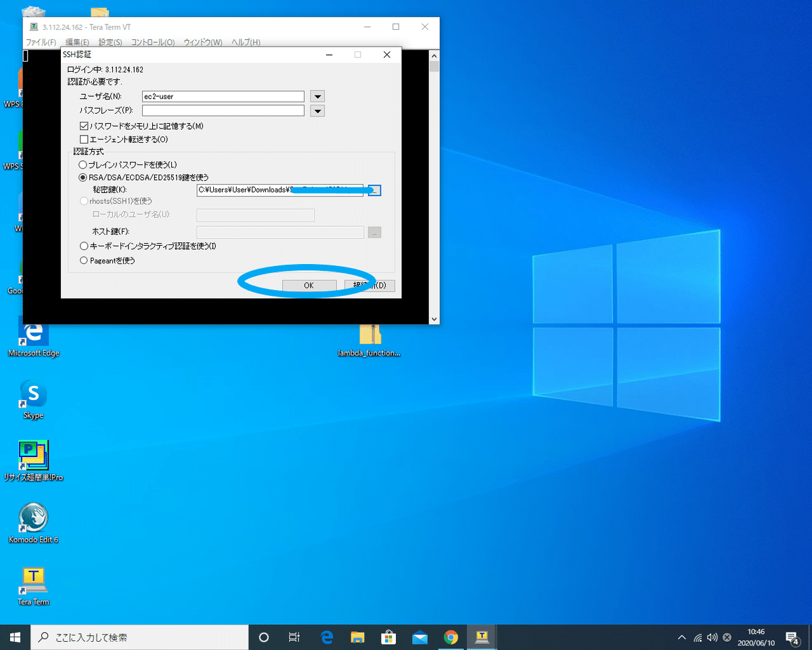Click the Tera Term scrollbar up arrow
The height and width of the screenshot is (650, 812).
[434, 55]
